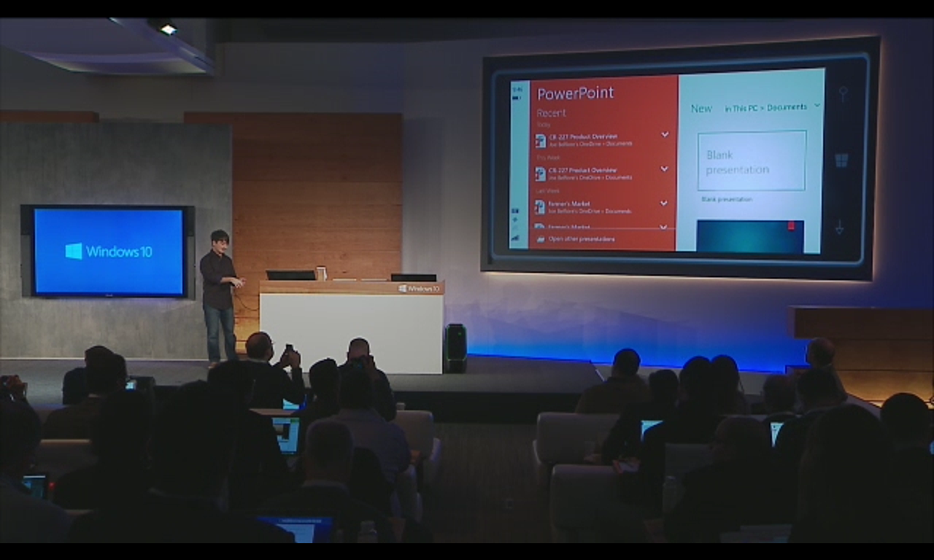
Task: Open other presentations link
Action: pyautogui.click(x=582, y=238)
